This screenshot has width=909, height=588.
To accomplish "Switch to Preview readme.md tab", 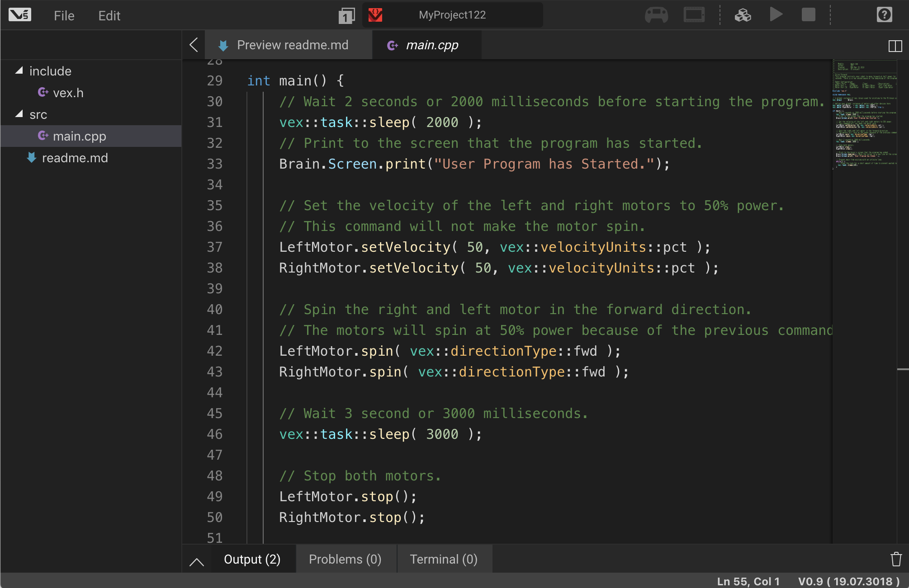I will point(289,45).
